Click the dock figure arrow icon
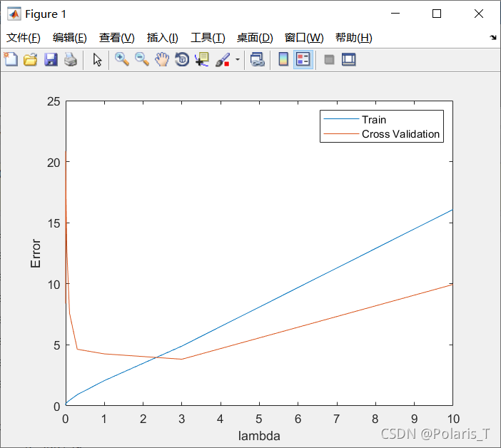The width and height of the screenshot is (501, 448). pyautogui.click(x=493, y=38)
